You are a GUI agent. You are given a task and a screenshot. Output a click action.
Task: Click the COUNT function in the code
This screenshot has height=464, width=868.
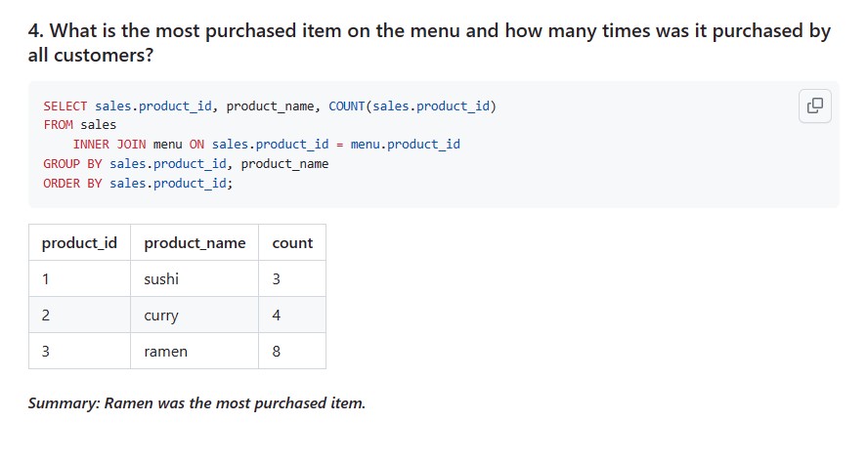(x=347, y=105)
